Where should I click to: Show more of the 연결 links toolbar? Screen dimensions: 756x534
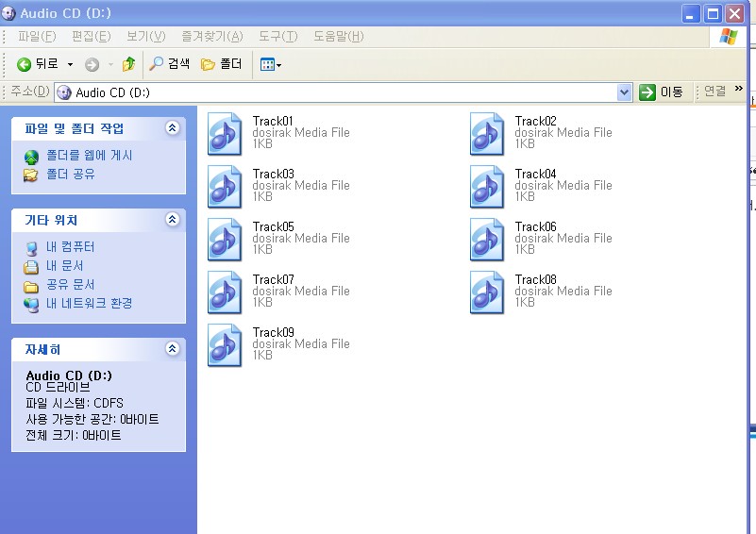pyautogui.click(x=739, y=88)
